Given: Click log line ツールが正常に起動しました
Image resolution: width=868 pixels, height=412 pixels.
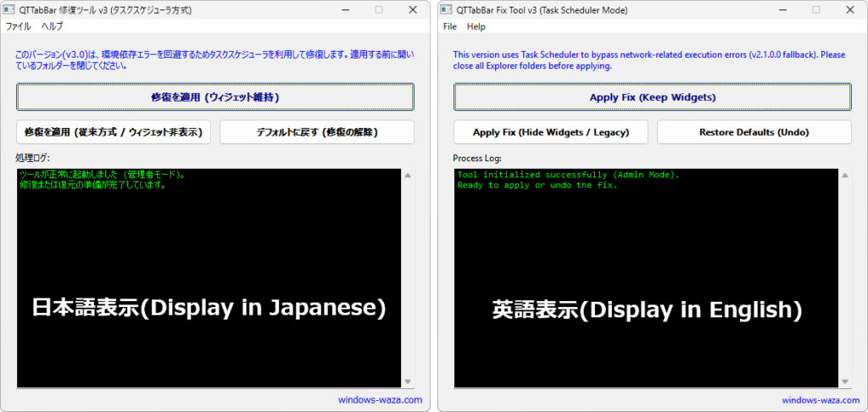Looking at the screenshot, I should tap(102, 175).
